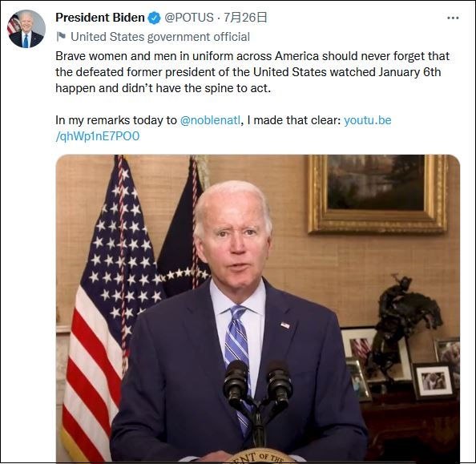Visit the @POTUS handle profile

pos(189,18)
